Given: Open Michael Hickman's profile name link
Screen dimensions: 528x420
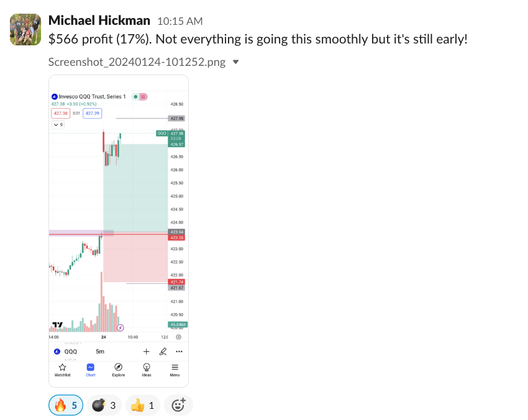Looking at the screenshot, I should (x=98, y=21).
